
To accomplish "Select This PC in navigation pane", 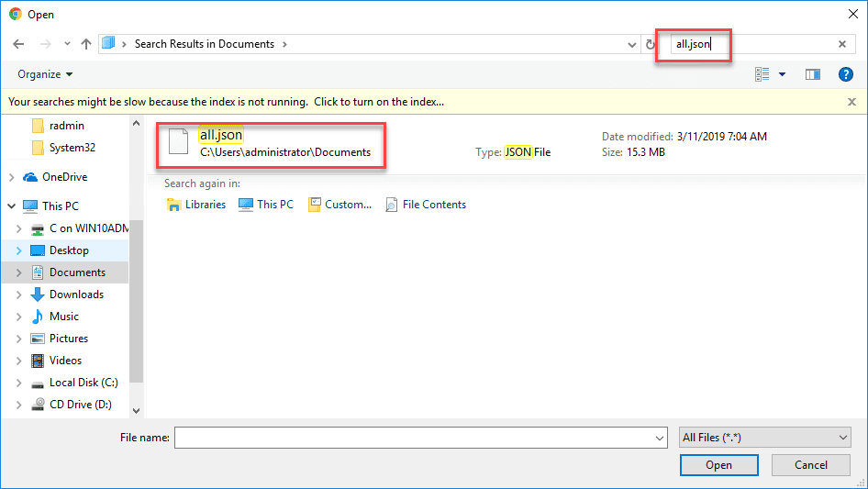I will (51, 206).
